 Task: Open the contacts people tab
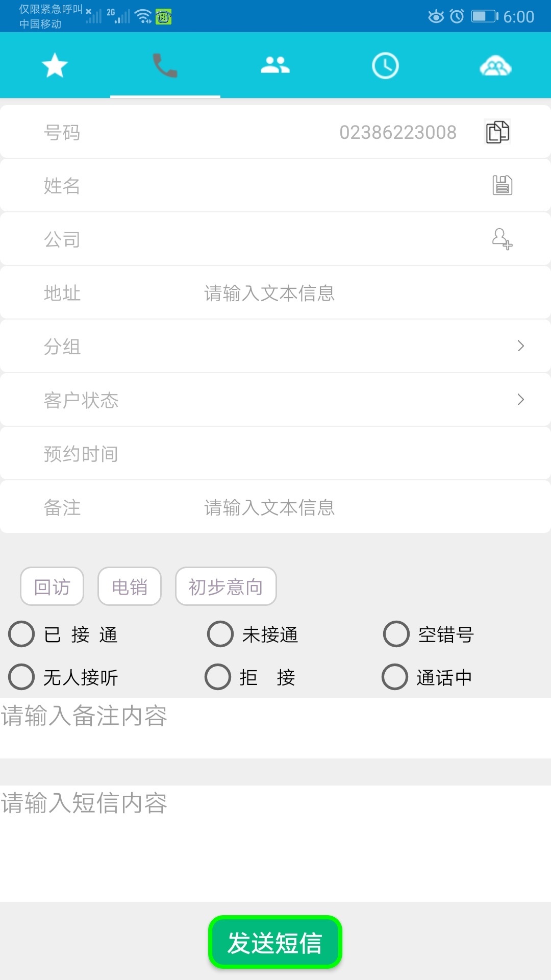[275, 66]
